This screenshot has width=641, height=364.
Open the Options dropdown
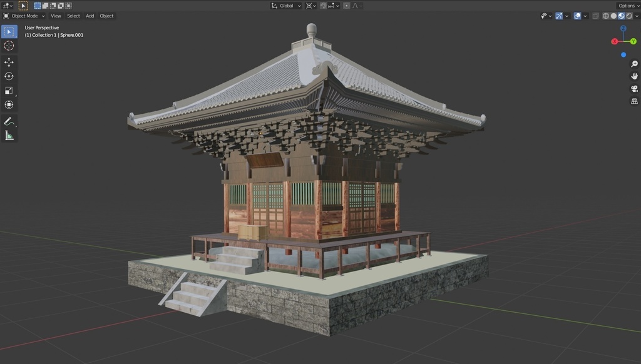coord(628,6)
